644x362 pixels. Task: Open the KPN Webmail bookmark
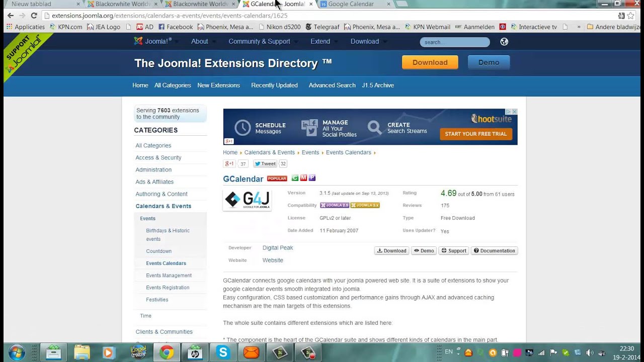tap(428, 27)
